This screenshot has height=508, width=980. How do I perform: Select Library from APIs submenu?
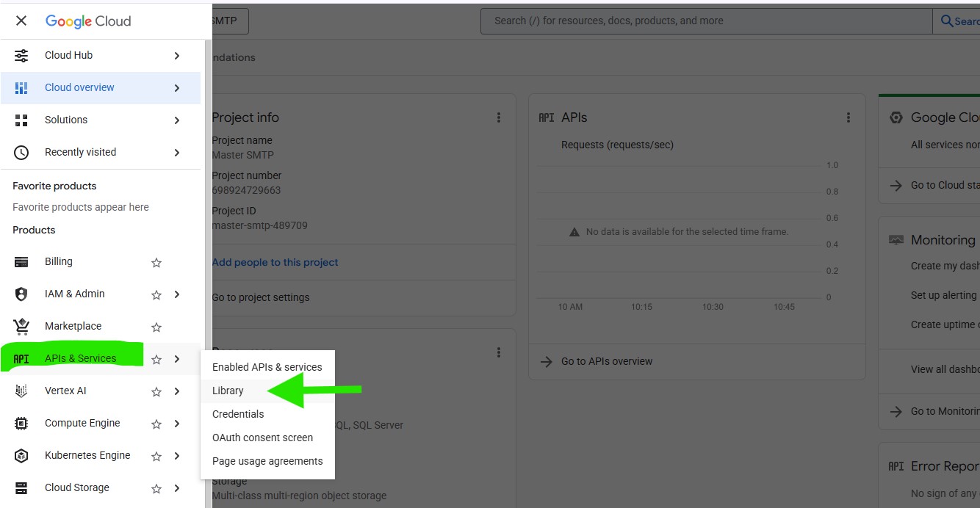point(228,391)
